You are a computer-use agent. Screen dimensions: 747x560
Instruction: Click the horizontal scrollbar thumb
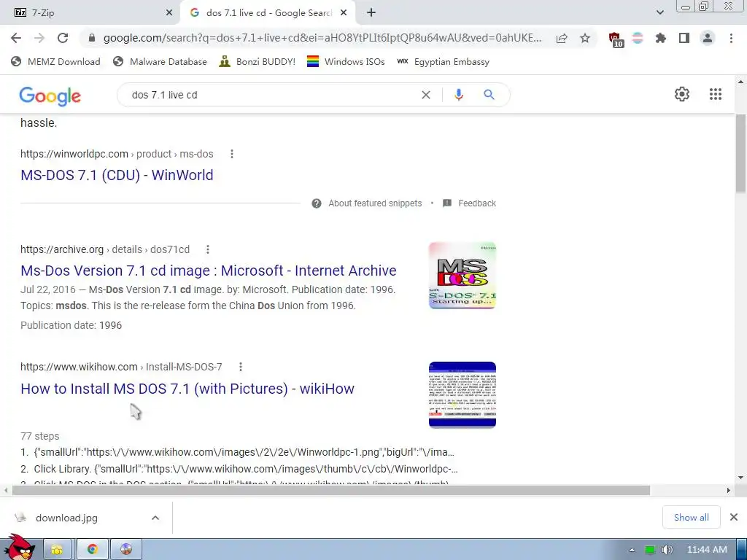pos(330,490)
